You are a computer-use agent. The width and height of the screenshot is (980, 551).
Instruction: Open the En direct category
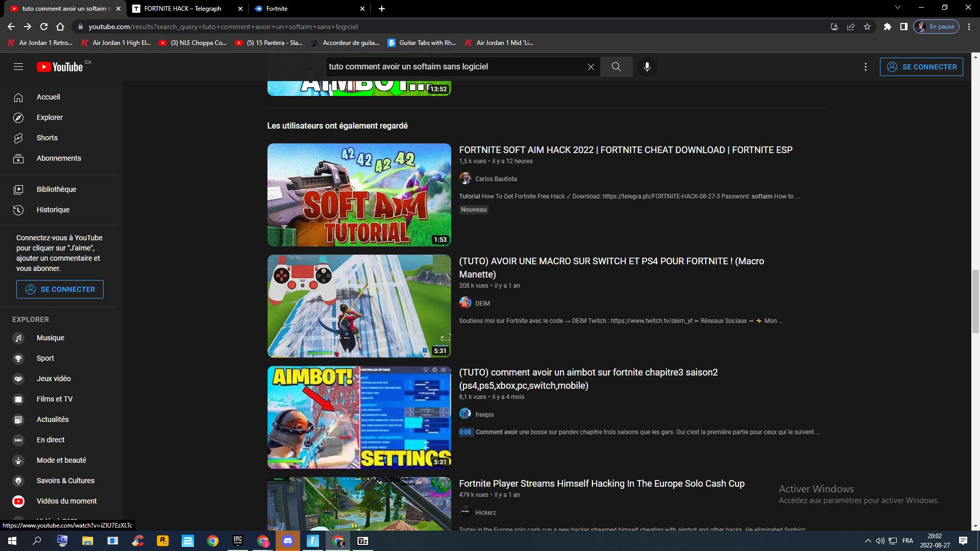coord(51,440)
